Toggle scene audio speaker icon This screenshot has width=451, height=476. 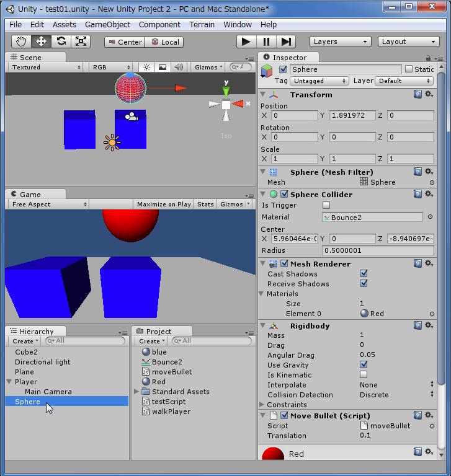[179, 68]
